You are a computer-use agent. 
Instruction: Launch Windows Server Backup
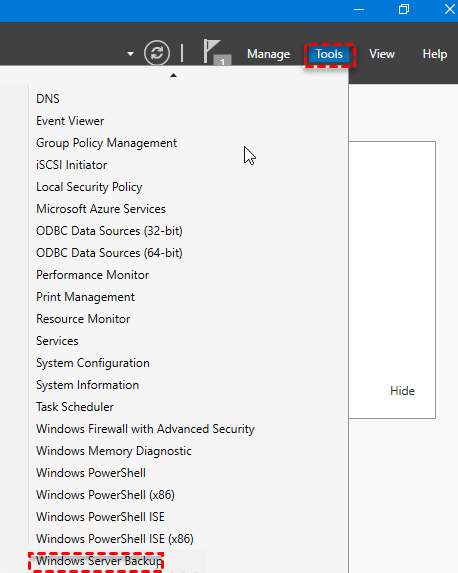point(99,561)
